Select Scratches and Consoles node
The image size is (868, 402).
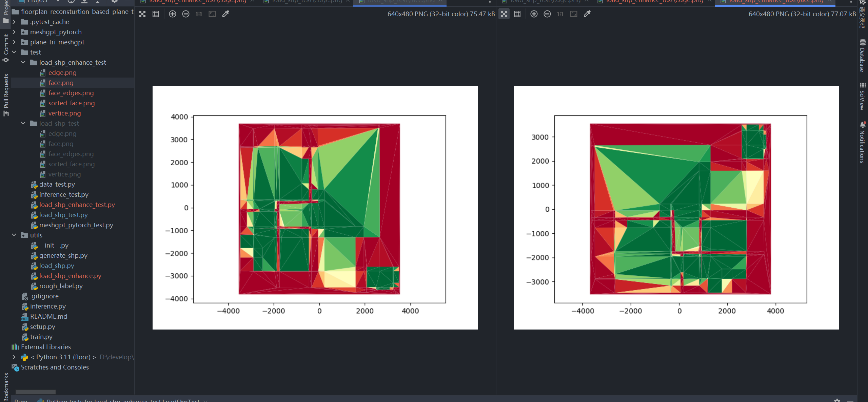[x=55, y=367]
